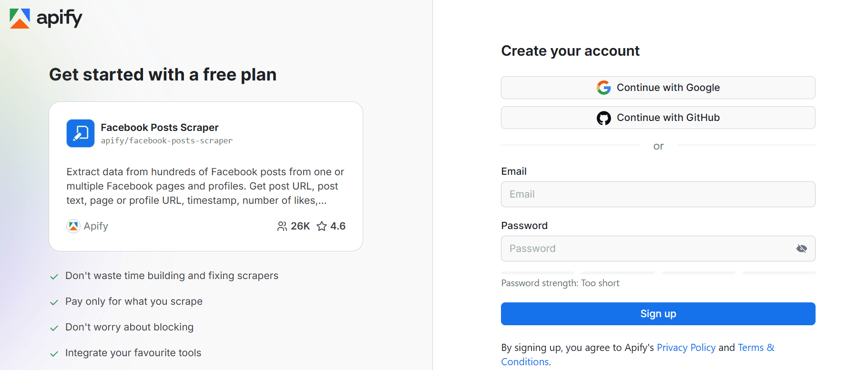
Task: Click the Apify avatar next to the actor author
Action: click(x=73, y=226)
